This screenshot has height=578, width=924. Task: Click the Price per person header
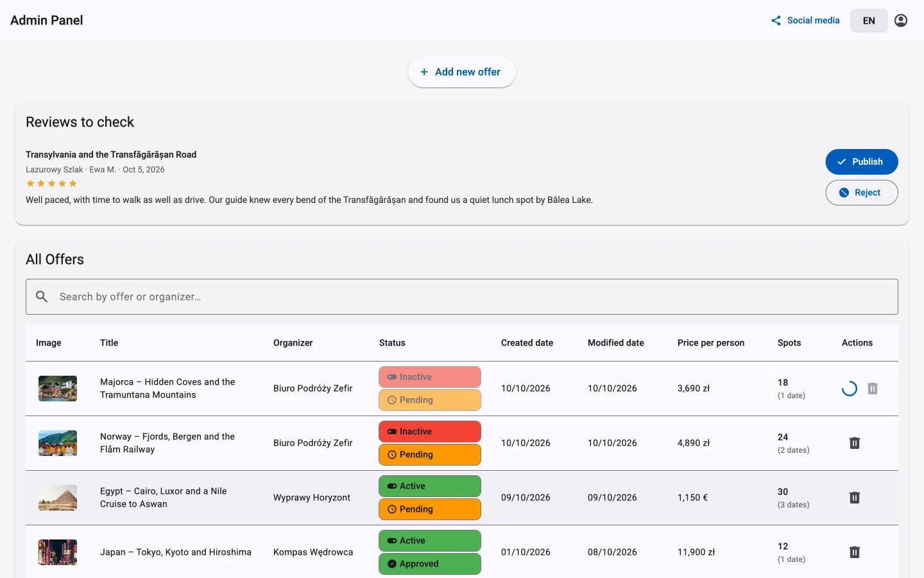711,343
